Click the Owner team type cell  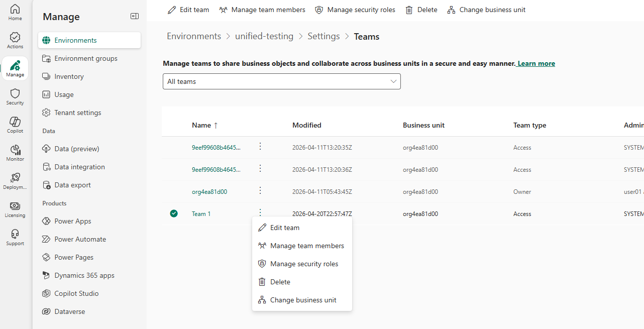(522, 192)
